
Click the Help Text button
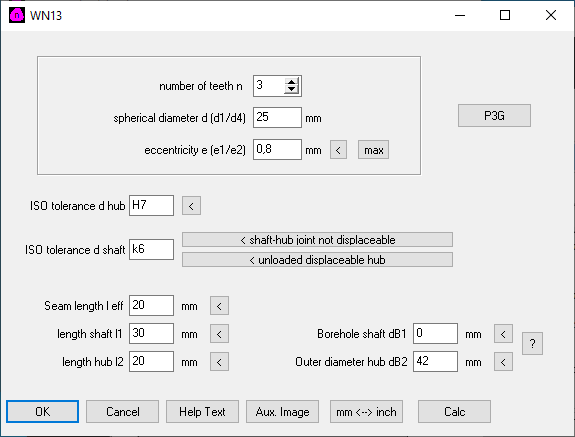tap(202, 412)
